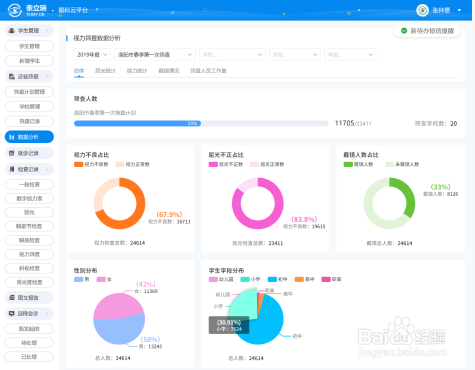Click the pink 女 pie slice

pyautogui.click(x=117, y=305)
